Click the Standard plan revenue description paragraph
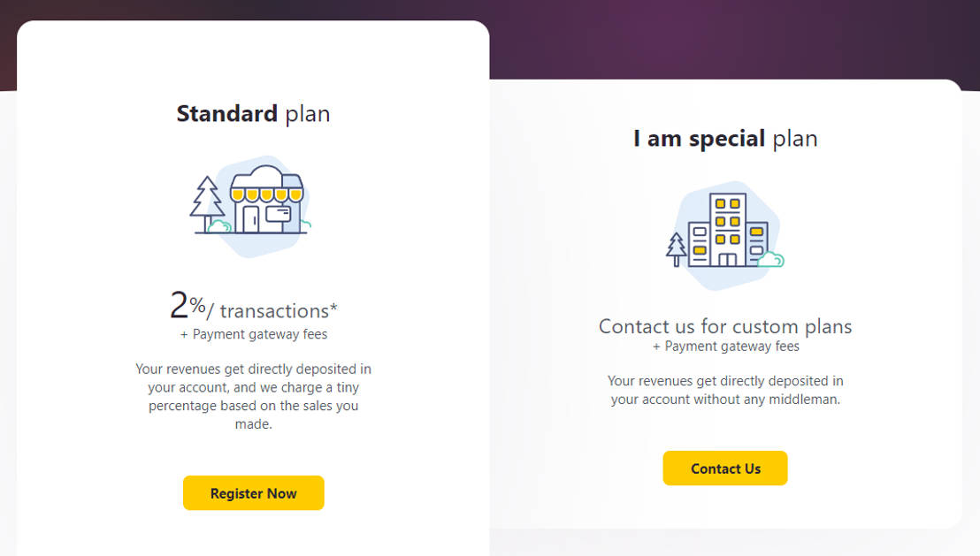980x556 pixels. tap(253, 396)
